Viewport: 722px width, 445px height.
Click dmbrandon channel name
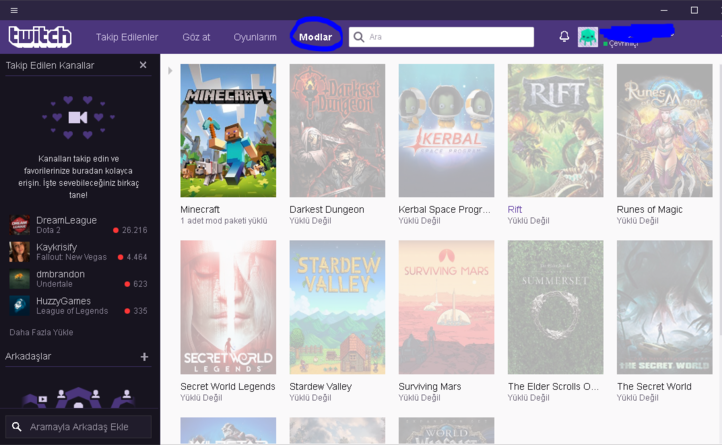click(x=60, y=274)
